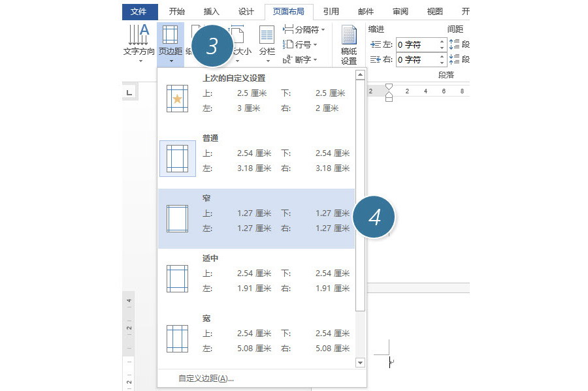Click the tab selector L ruler button
The height and width of the screenshot is (391, 588).
(129, 93)
